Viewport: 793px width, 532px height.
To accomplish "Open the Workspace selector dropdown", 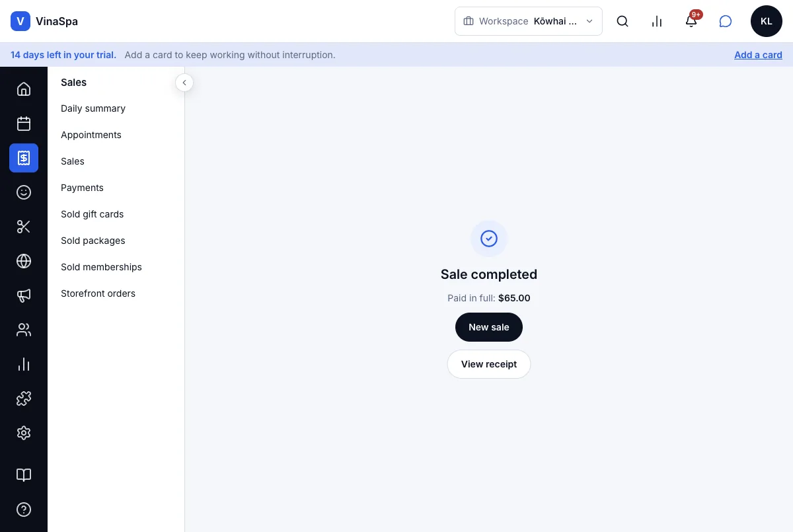I will pos(529,21).
